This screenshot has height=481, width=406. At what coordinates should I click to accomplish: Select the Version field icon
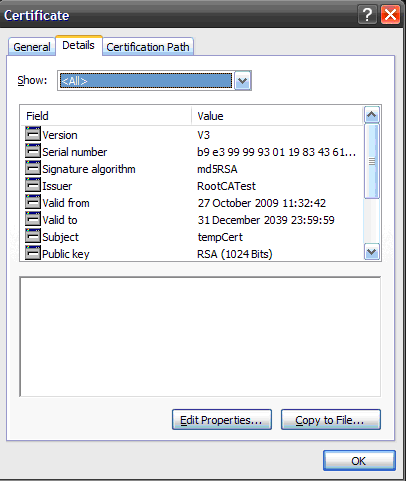click(x=33, y=134)
